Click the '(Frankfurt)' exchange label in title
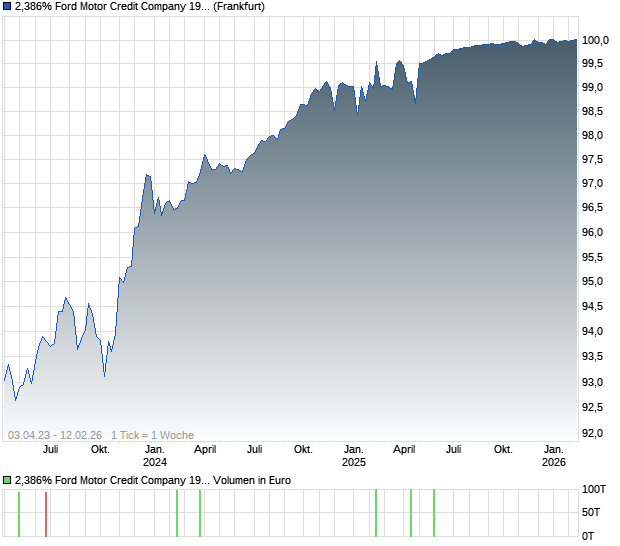 click(239, 6)
